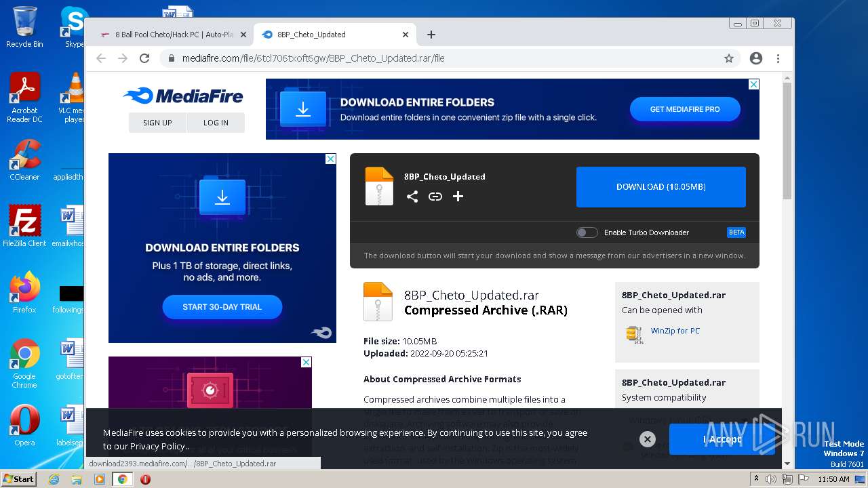The image size is (868, 488).
Task: Click the browser back arrow
Action: (x=101, y=58)
